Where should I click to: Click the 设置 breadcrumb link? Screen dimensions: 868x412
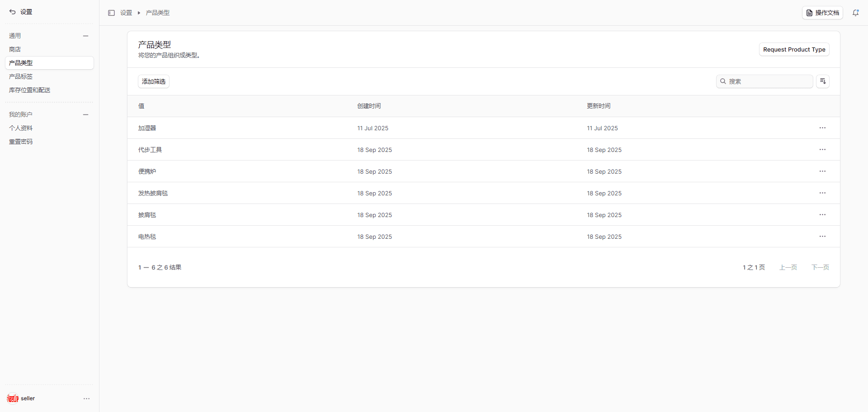[126, 13]
